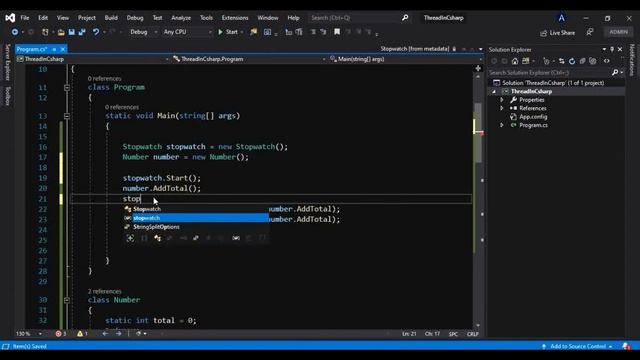Viewport: 640px width, 360px height.
Task: Click the Start debugging button
Action: click(x=228, y=32)
